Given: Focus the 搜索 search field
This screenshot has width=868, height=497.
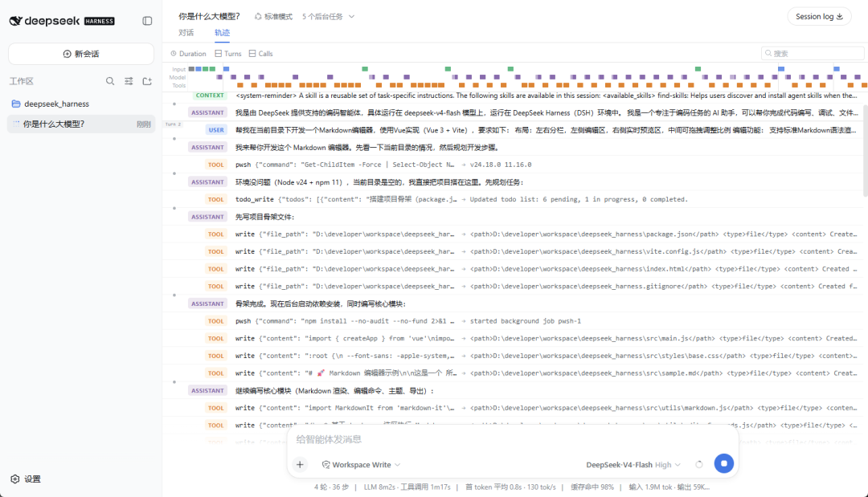Looking at the screenshot, I should (x=812, y=54).
